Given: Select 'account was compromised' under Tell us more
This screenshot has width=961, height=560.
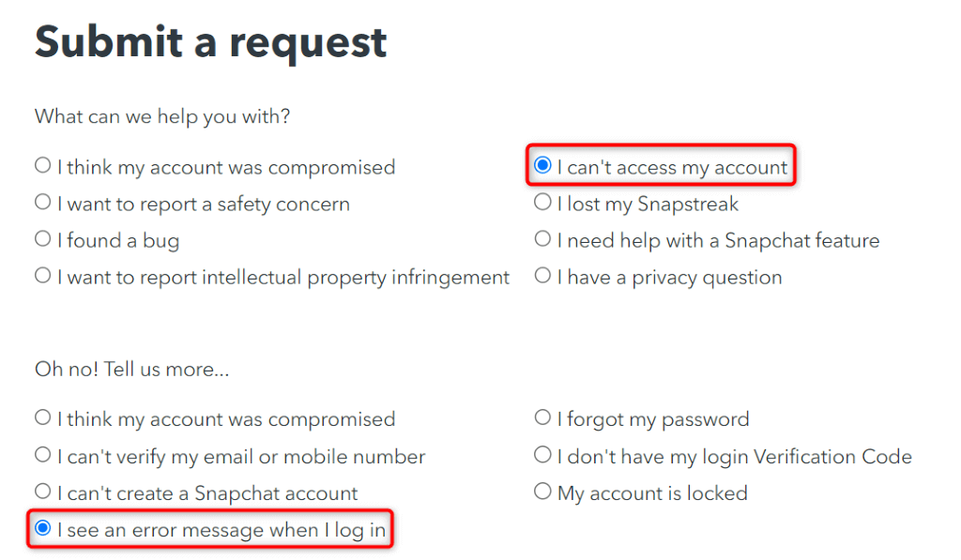Looking at the screenshot, I should point(43,418).
